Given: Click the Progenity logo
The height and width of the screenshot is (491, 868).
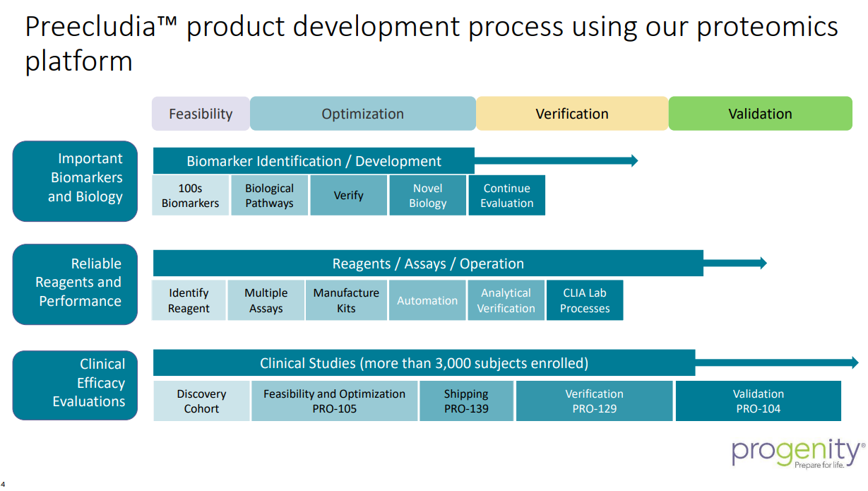Looking at the screenshot, I should coord(798,453).
